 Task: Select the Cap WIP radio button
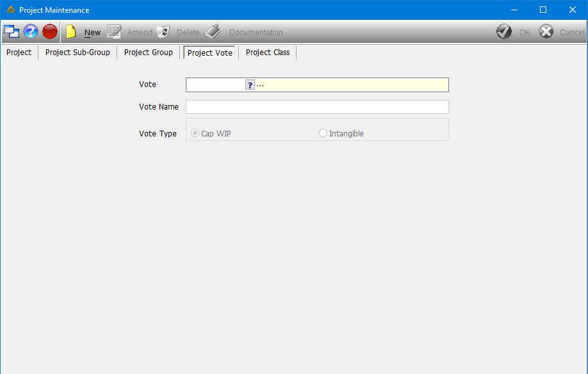click(x=195, y=133)
